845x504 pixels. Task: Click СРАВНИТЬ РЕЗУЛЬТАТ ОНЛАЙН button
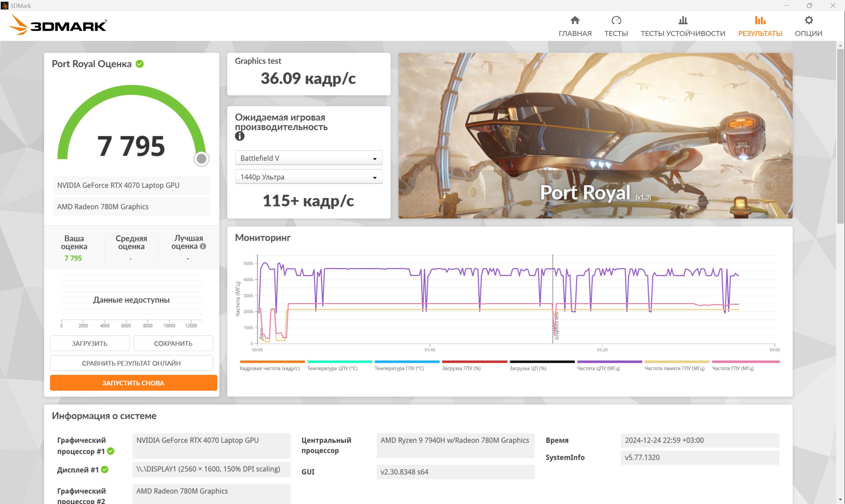coord(131,363)
